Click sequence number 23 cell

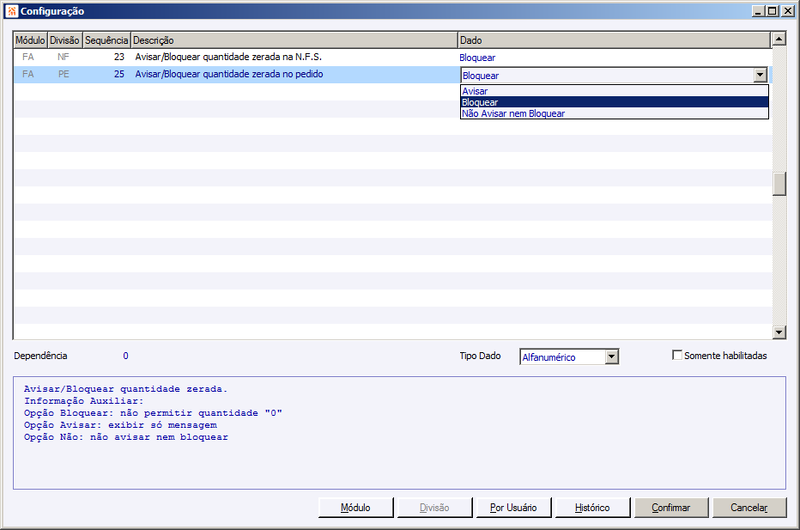pos(119,57)
